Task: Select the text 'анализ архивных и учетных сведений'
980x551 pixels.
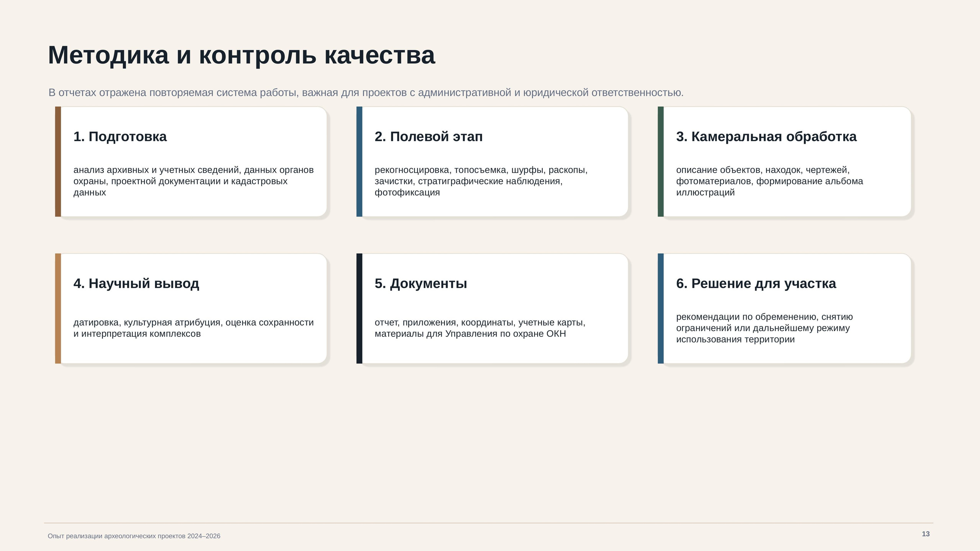Action: [156, 170]
